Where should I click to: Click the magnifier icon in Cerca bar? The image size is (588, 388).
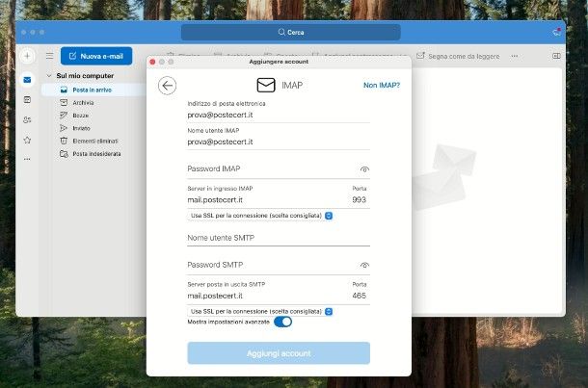coord(281,32)
